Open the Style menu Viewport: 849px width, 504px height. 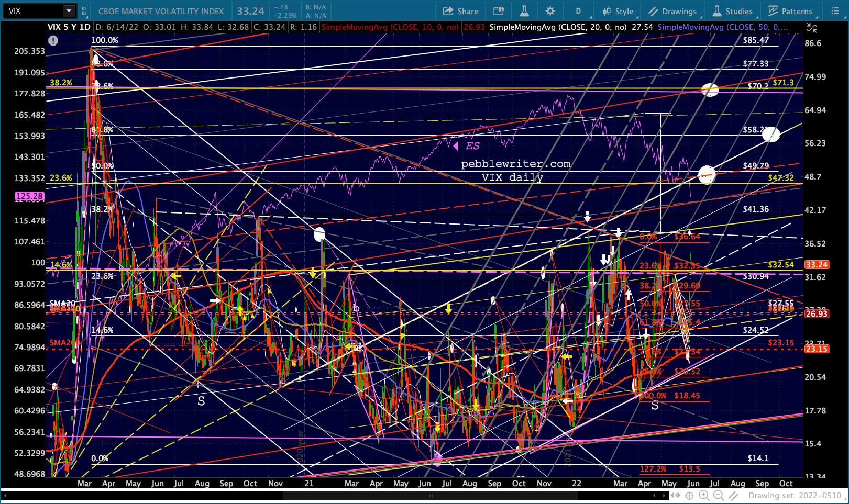coord(618,11)
